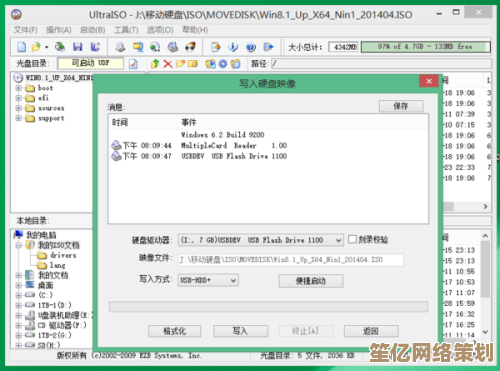This screenshot has height=371, width=500.
Task: Click the blue gear settings icon
Action: coord(223,64)
